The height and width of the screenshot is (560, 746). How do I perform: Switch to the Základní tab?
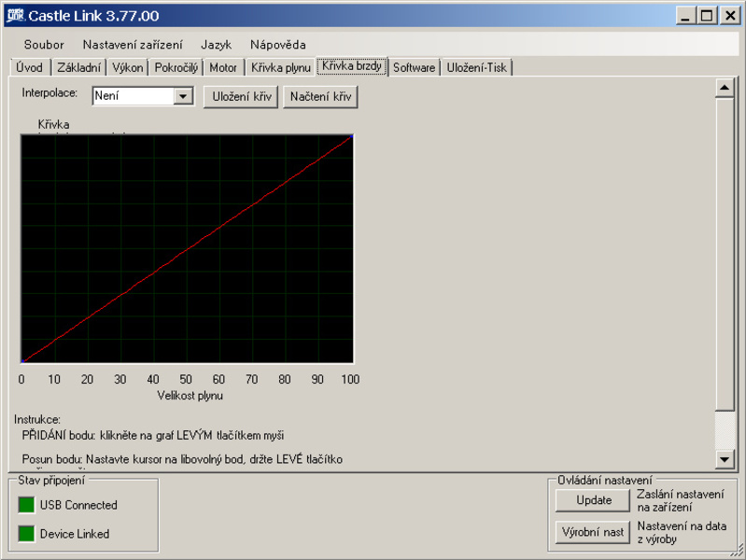pyautogui.click(x=78, y=67)
